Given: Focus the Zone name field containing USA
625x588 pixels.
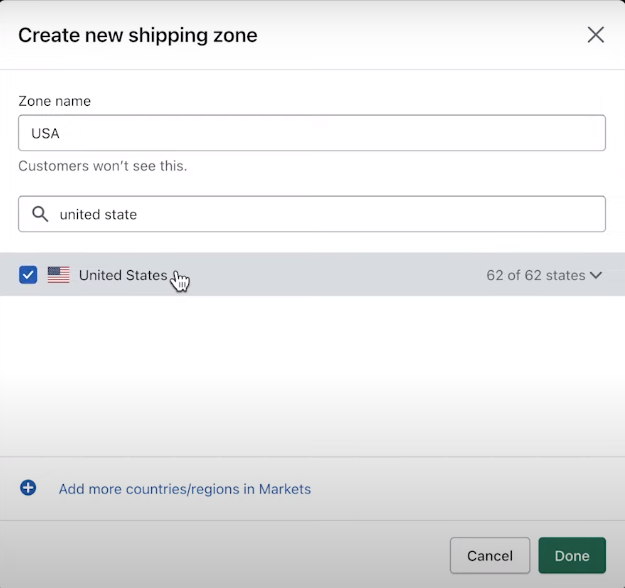Looking at the screenshot, I should click(x=312, y=133).
